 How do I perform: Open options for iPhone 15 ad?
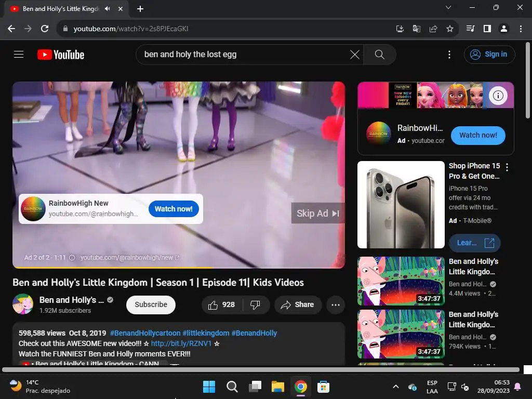507,167
